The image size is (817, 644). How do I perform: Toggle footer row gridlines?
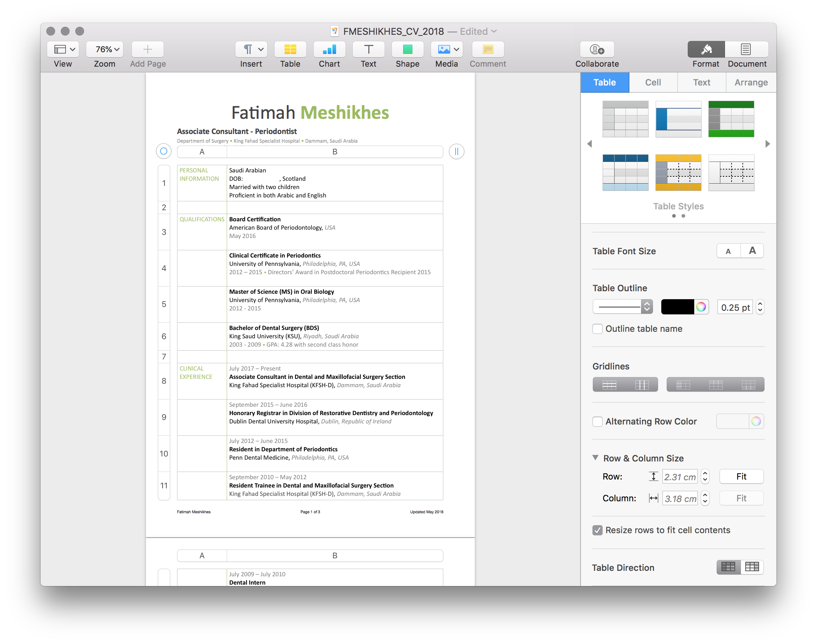click(748, 384)
